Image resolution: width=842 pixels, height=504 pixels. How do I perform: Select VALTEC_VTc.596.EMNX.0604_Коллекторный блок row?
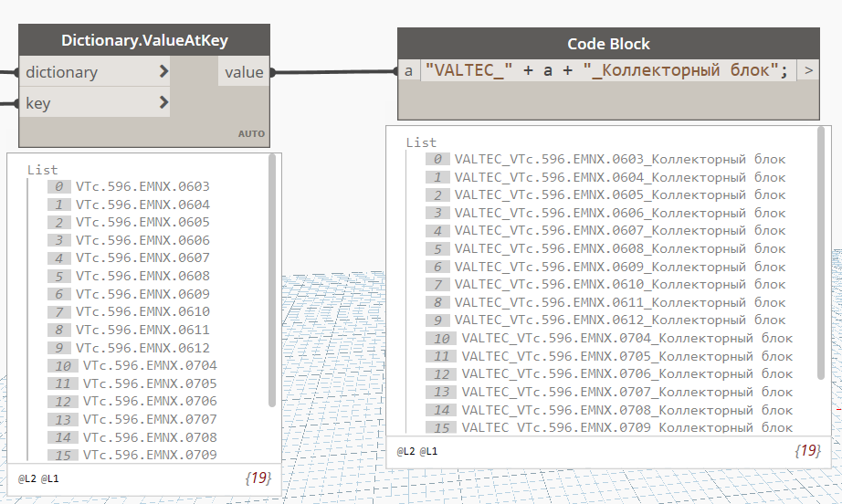(x=620, y=177)
